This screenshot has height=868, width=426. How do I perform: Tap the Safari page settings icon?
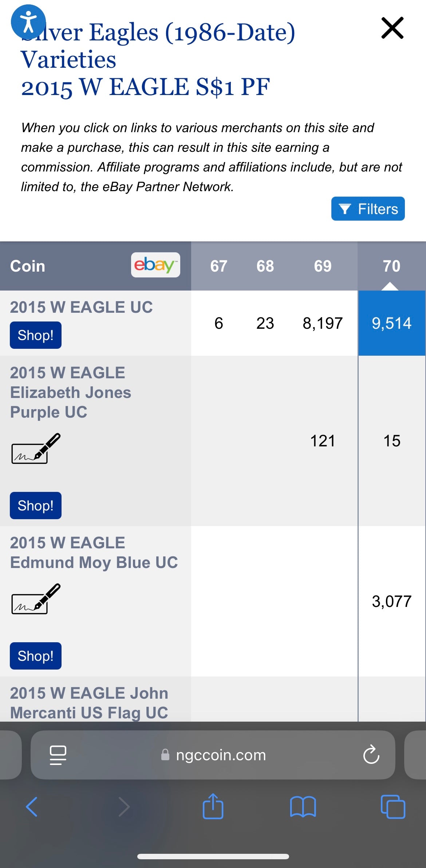(x=58, y=755)
